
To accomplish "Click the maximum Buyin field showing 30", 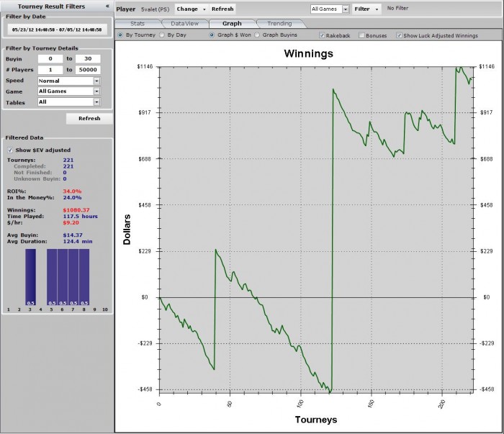I will (x=88, y=59).
